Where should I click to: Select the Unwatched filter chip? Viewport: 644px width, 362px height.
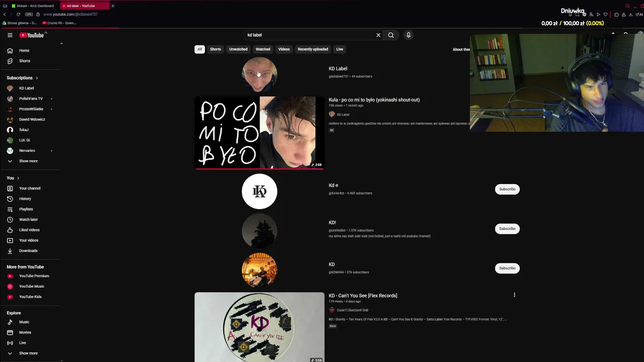click(x=238, y=49)
